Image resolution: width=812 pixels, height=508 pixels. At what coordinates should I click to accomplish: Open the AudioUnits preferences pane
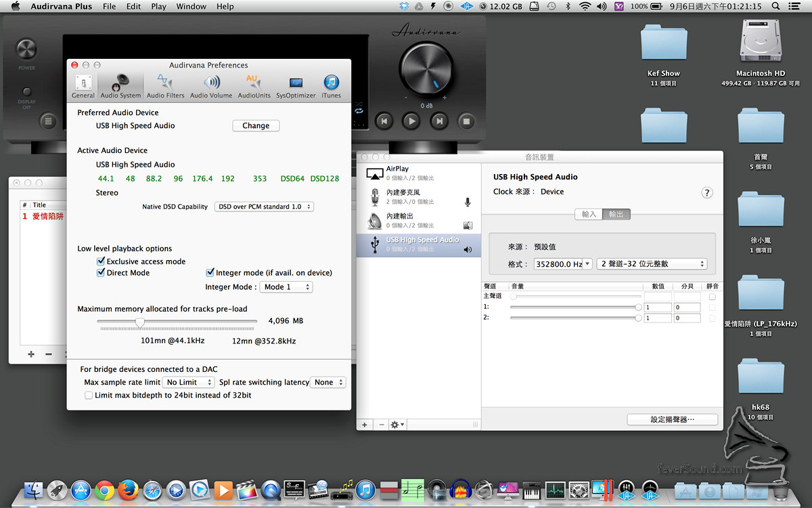(254, 87)
